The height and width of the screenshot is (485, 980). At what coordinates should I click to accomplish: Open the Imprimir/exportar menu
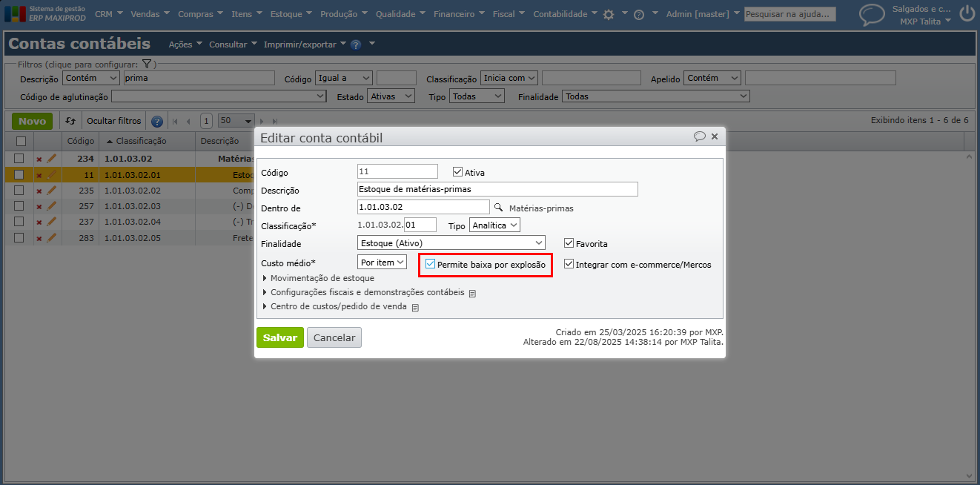click(305, 44)
